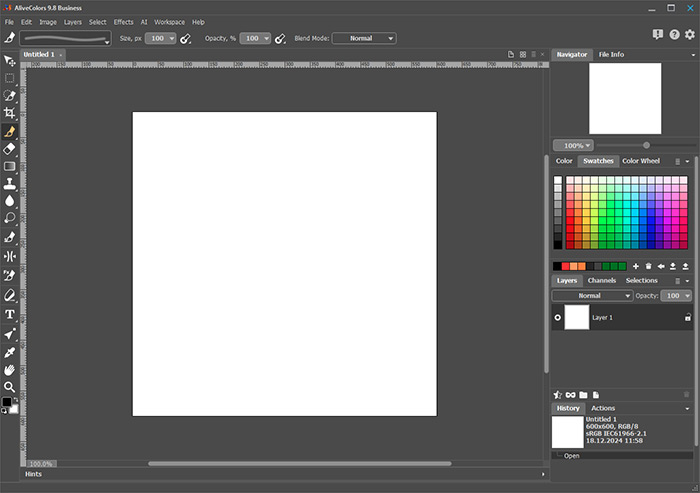Screen dimensions: 700x493
Task: Create new layer group folder icon
Action: pyautogui.click(x=583, y=395)
